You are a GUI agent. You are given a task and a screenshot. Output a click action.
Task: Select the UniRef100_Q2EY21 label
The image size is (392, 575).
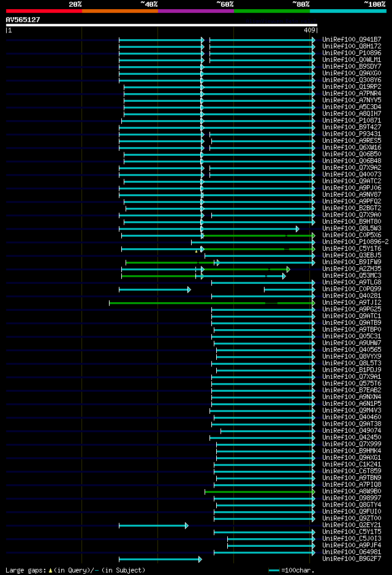tap(352, 525)
